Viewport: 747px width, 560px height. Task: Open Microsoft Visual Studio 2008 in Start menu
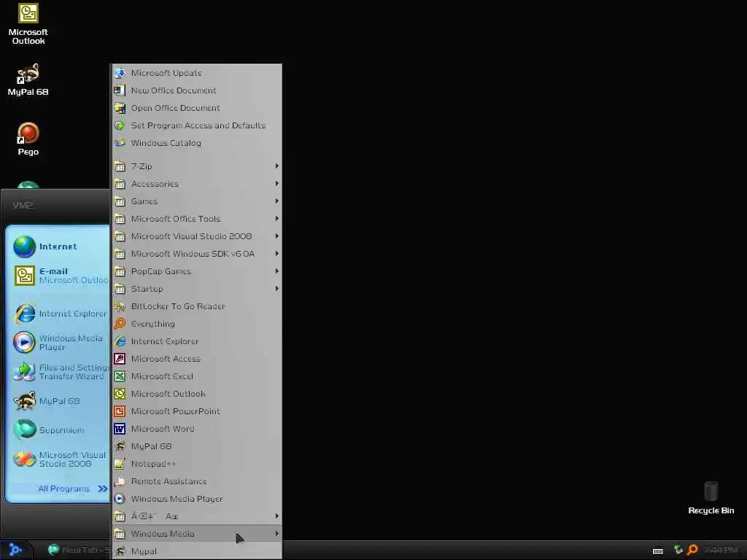(x=60, y=459)
